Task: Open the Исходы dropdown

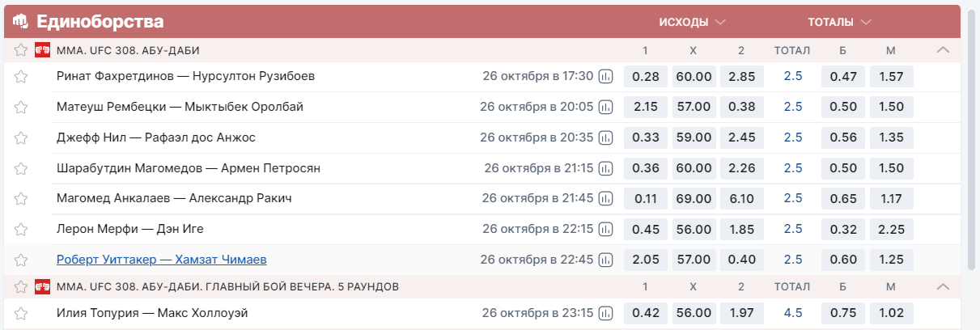Action: click(x=692, y=22)
